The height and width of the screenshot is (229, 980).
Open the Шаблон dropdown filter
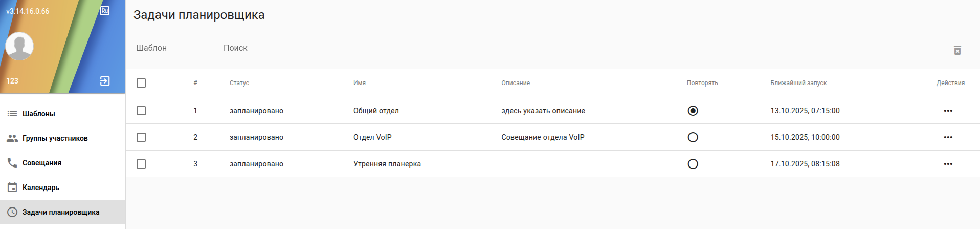coord(175,48)
